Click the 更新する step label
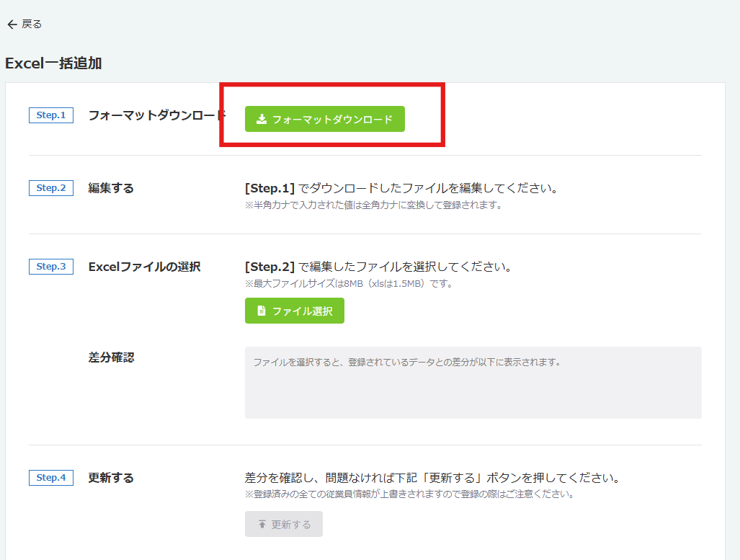This screenshot has width=740, height=560. click(x=111, y=478)
